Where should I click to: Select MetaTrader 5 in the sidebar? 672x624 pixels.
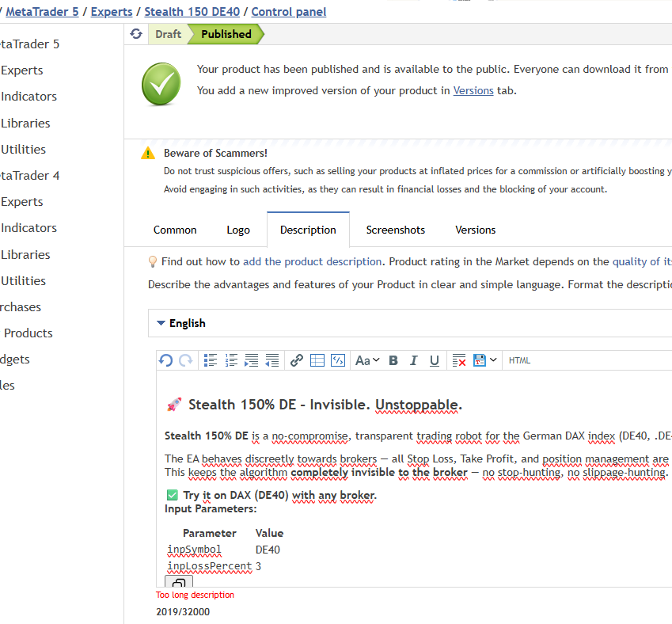[x=29, y=44]
